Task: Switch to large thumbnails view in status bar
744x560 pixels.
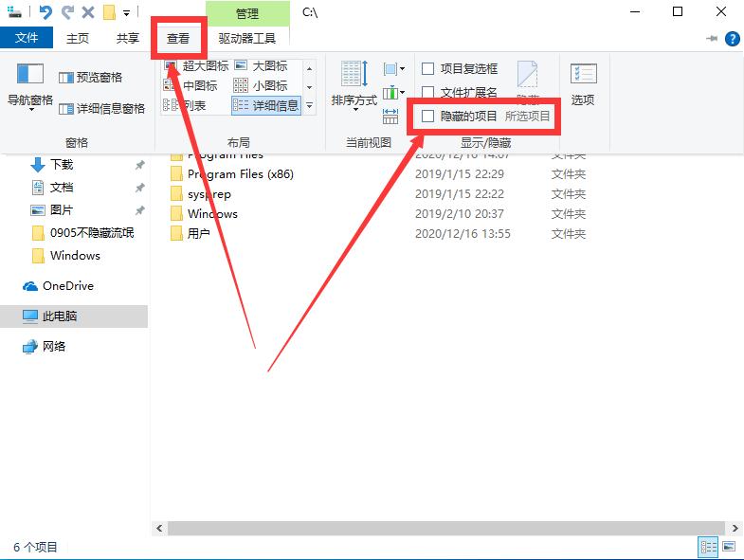Action: click(728, 547)
